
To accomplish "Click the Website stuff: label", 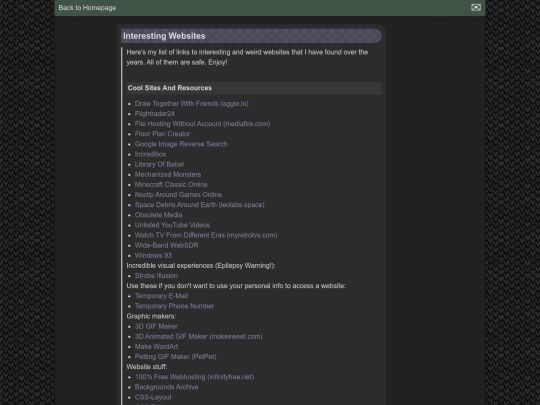I will tap(147, 367).
